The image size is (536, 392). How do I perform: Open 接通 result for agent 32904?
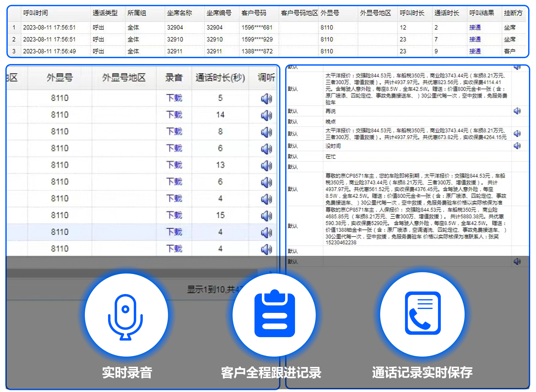[x=475, y=27]
